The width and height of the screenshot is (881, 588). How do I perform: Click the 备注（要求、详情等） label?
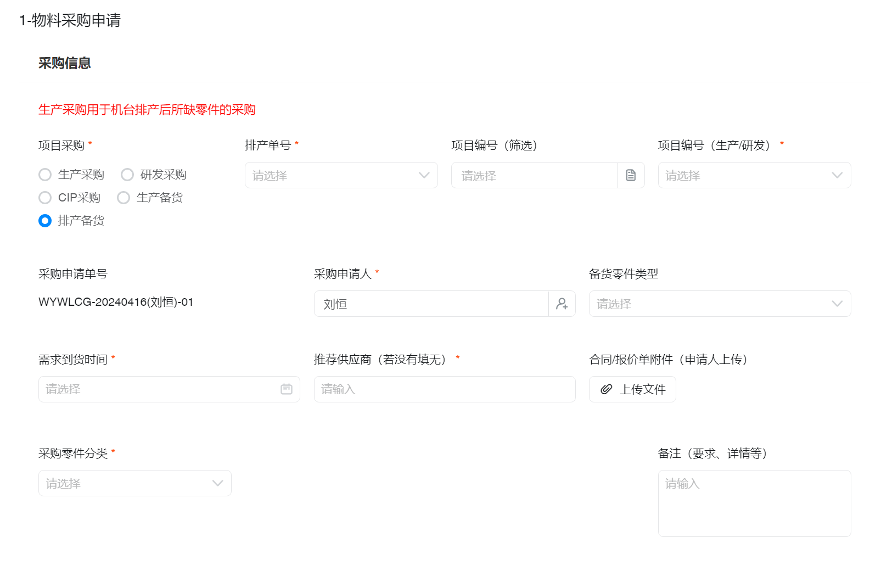(712, 453)
